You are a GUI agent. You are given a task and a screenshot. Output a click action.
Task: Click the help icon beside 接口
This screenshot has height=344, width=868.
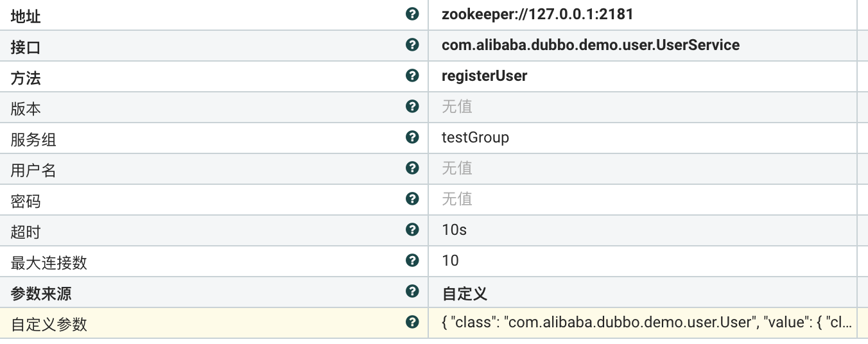coord(412,45)
